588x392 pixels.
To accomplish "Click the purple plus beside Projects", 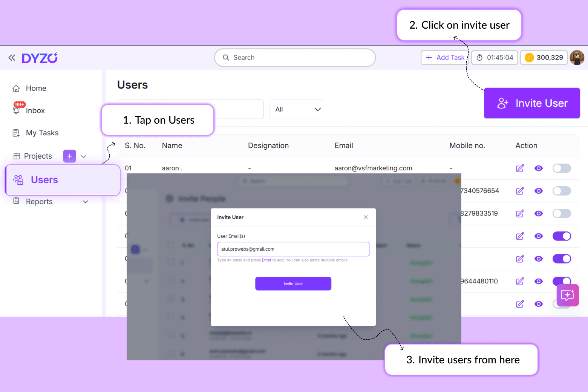I will coord(70,156).
